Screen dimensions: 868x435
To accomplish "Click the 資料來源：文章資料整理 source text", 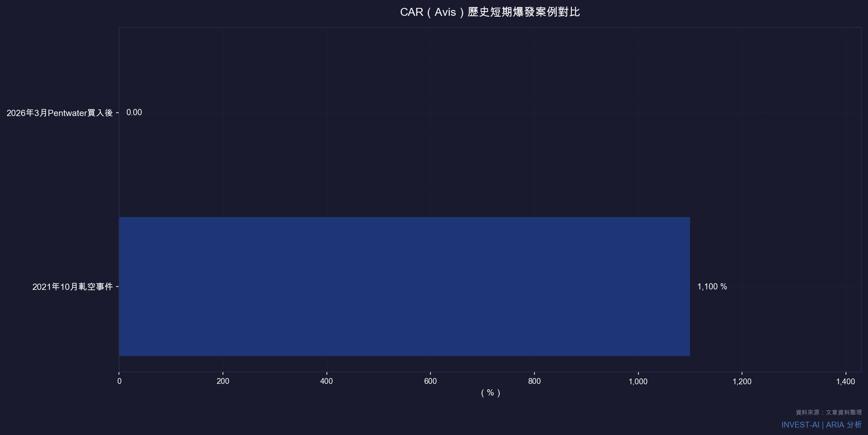I will [827, 413].
